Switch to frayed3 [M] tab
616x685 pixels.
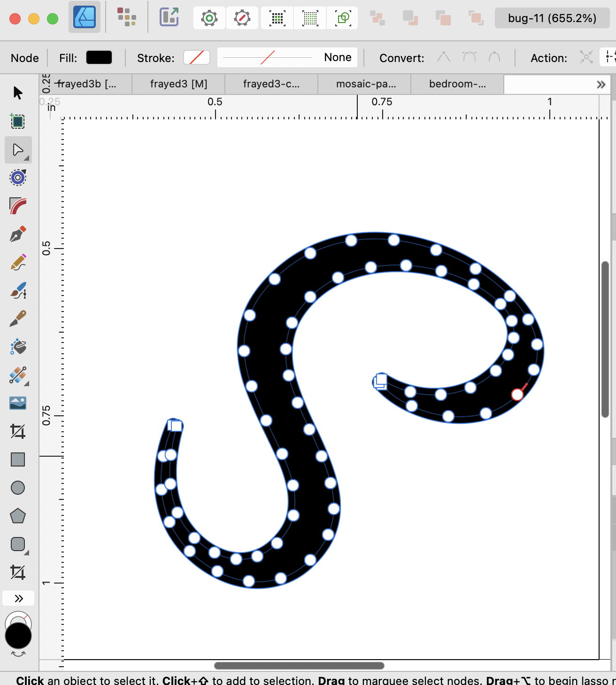(x=178, y=84)
